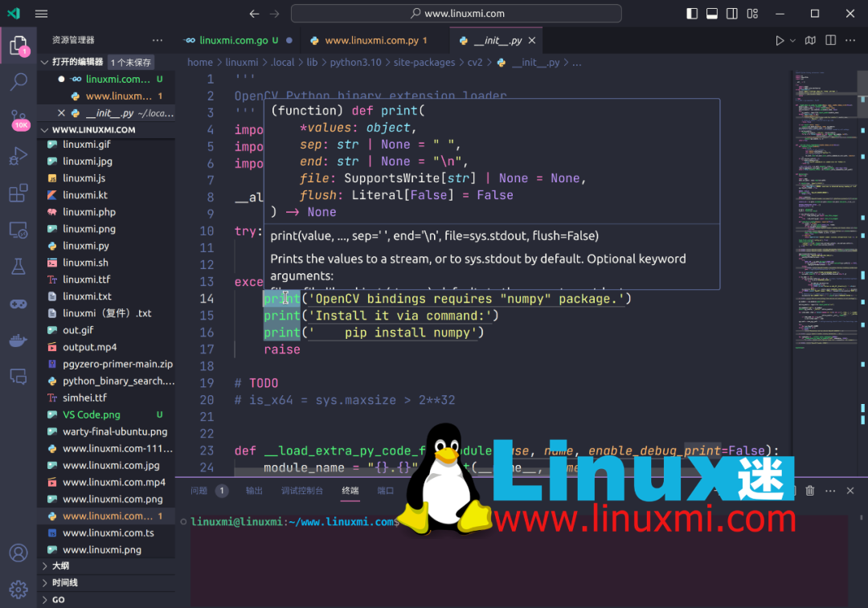Open the 输出 output panel tab

254,491
